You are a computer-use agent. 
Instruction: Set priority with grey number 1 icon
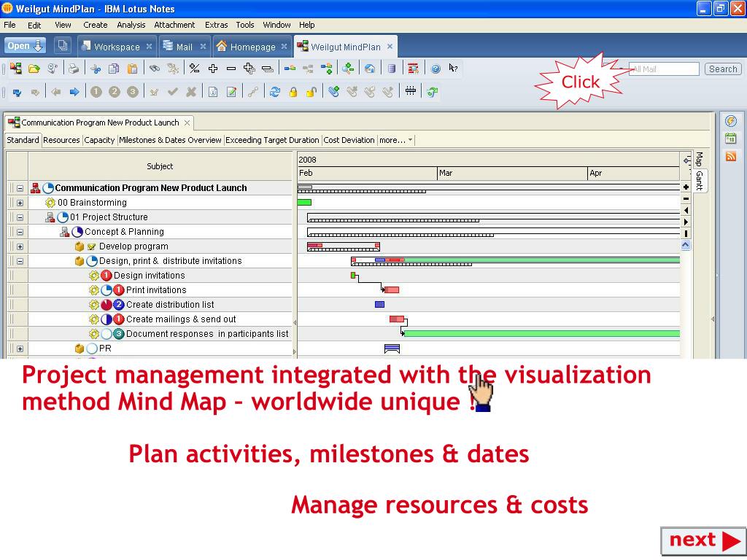(96, 92)
